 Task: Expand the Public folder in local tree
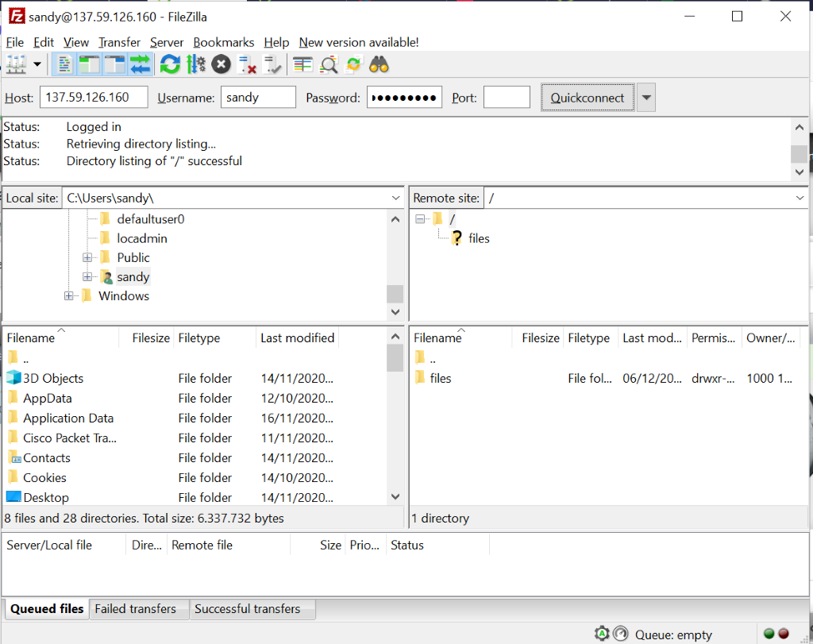pyautogui.click(x=87, y=258)
